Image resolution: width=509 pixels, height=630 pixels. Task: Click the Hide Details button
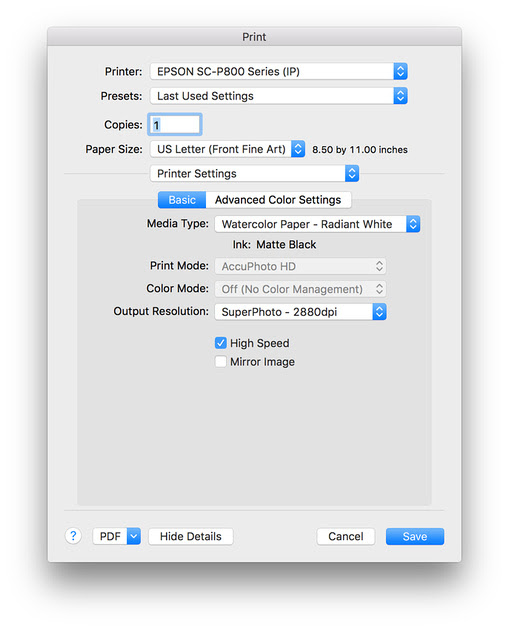point(191,536)
